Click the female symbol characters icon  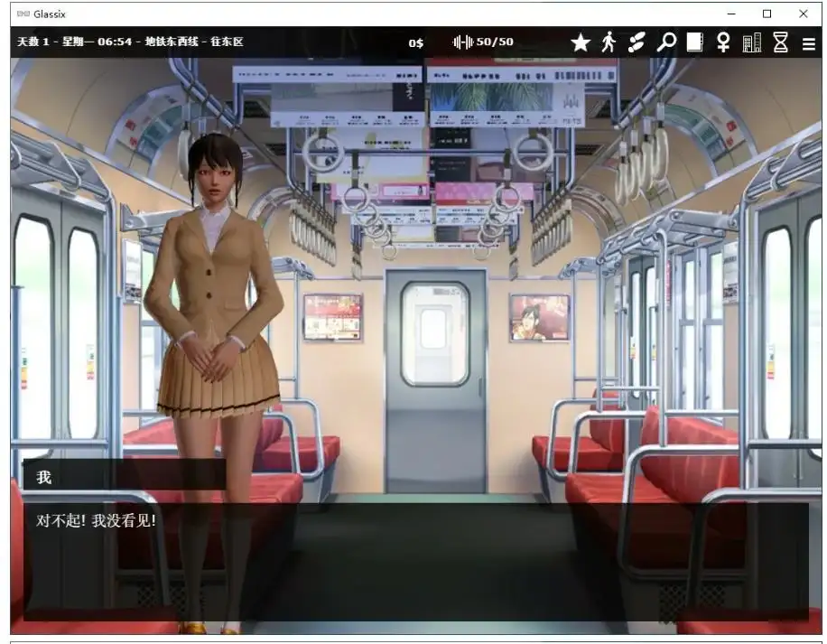click(x=722, y=42)
